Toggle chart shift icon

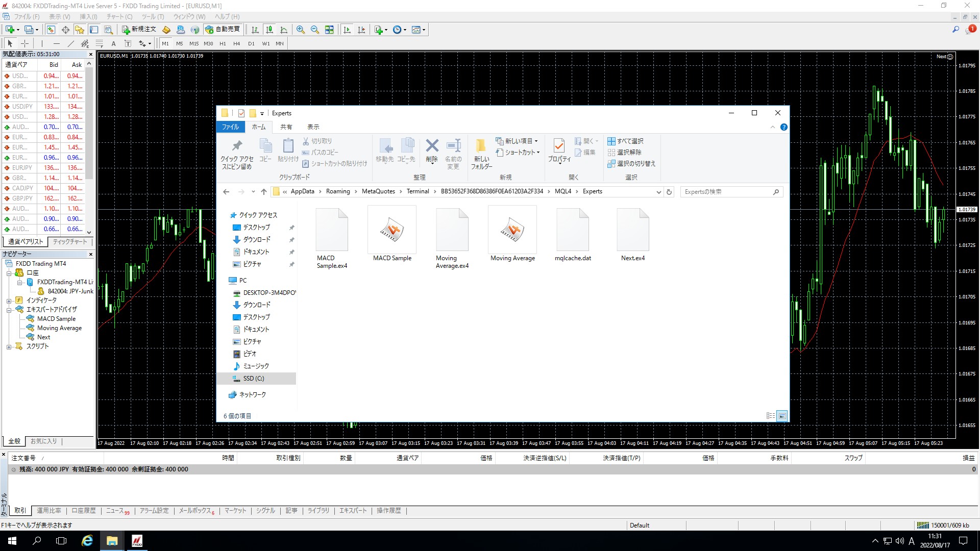click(361, 30)
